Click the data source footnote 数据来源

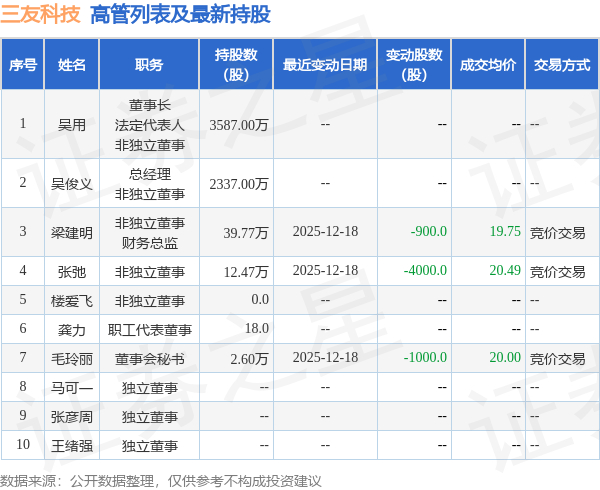[x=160, y=481]
